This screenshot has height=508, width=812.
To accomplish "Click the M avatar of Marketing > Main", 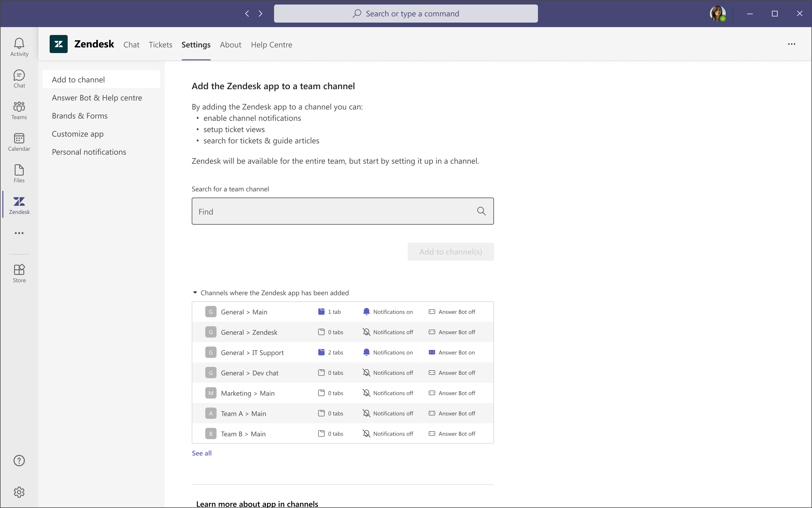I will click(x=211, y=393).
